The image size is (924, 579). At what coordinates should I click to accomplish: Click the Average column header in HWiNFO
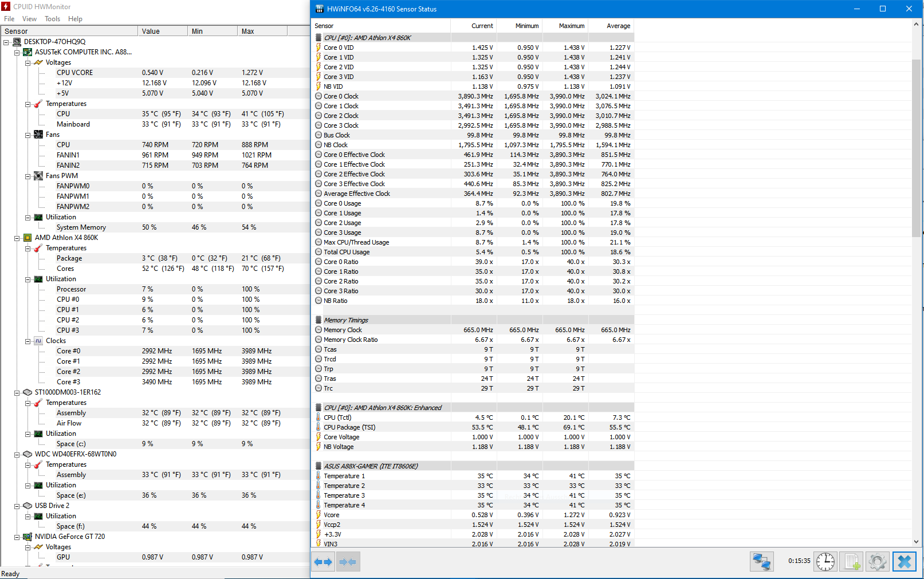[611, 26]
